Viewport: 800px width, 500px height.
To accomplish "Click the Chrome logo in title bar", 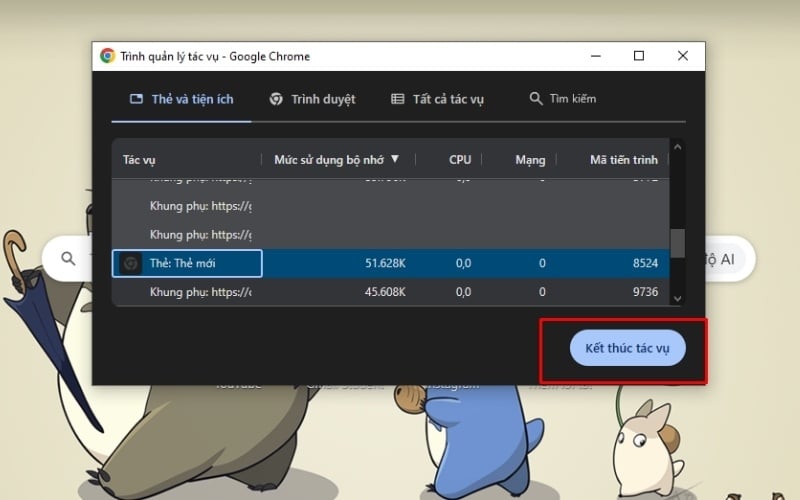I will pos(107,56).
